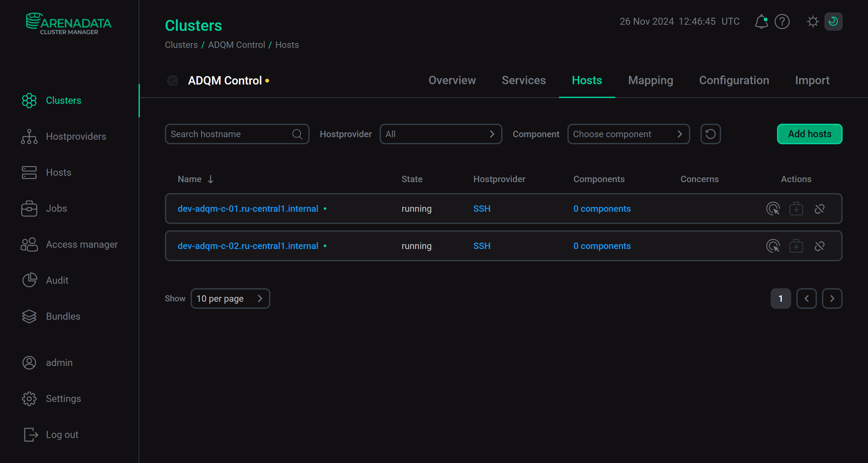Screen dimensions: 868x463
Task: Open the Hostprovider filter dropdown
Action: pyautogui.click(x=440, y=134)
